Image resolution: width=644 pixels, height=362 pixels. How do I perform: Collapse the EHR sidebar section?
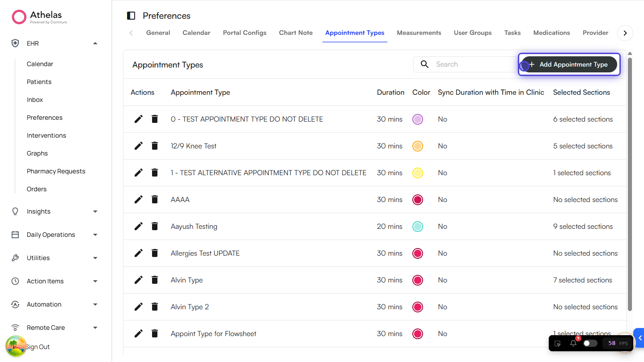95,43
